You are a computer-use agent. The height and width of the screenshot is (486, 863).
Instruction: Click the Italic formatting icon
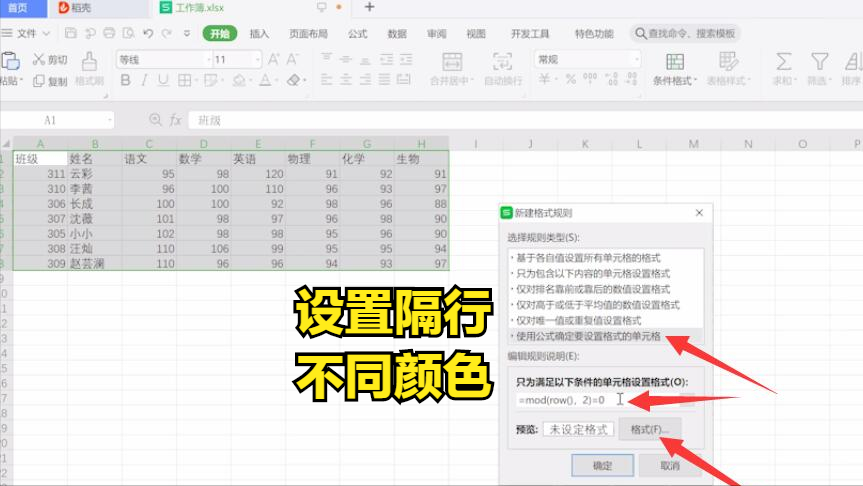[144, 80]
